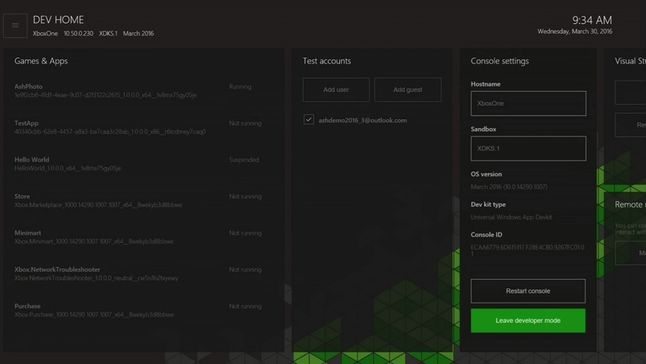Click the clock showing 9:34 AM

click(x=592, y=20)
